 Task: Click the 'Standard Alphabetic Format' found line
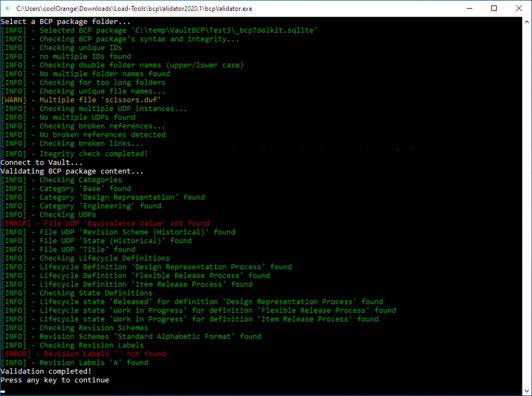click(131, 337)
